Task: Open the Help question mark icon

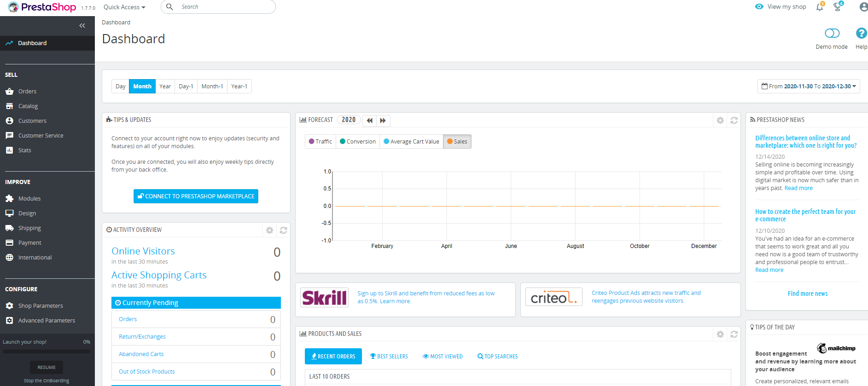Action: (861, 34)
